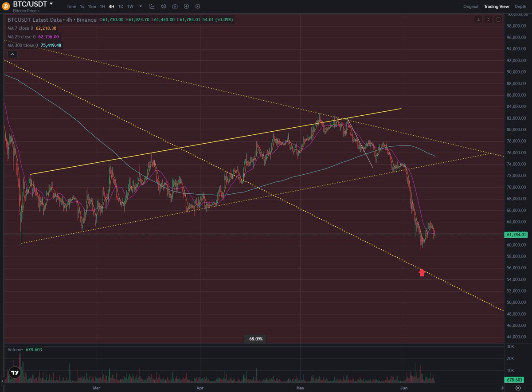Image resolution: width=532 pixels, height=392 pixels.
Task: Switch to the 1W interval
Action: coord(130,7)
